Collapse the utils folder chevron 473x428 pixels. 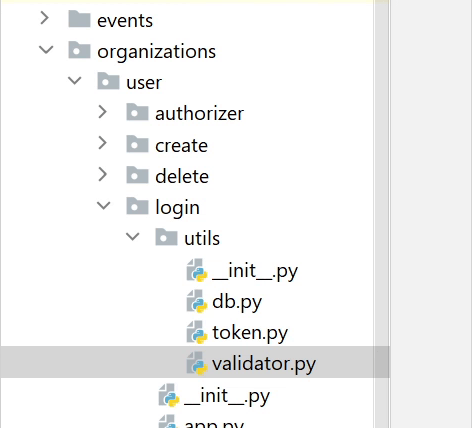pos(133,236)
